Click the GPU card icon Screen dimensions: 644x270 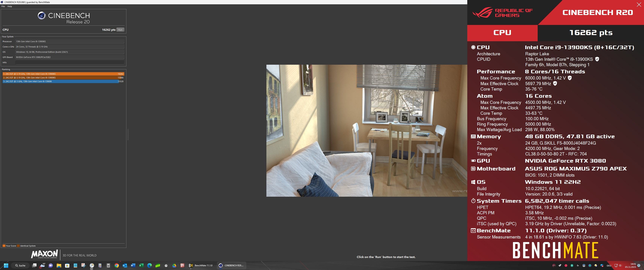[473, 161]
